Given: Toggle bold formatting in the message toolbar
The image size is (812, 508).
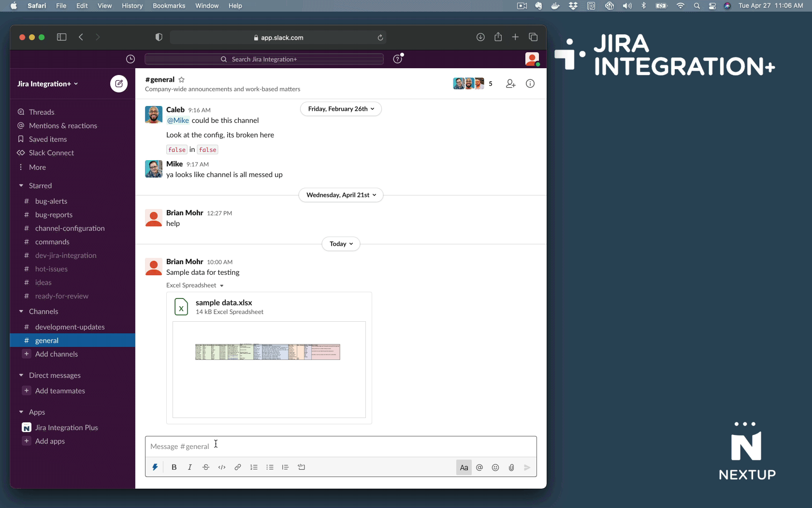Looking at the screenshot, I should (x=174, y=467).
